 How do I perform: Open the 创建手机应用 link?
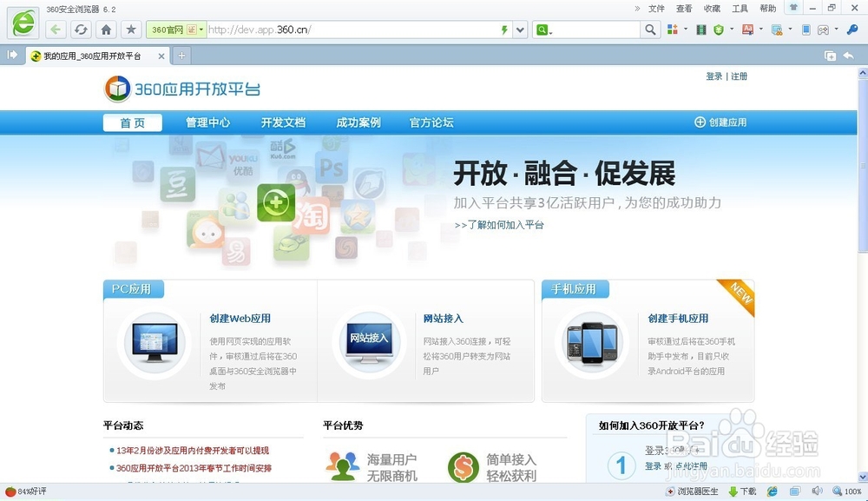click(x=678, y=319)
